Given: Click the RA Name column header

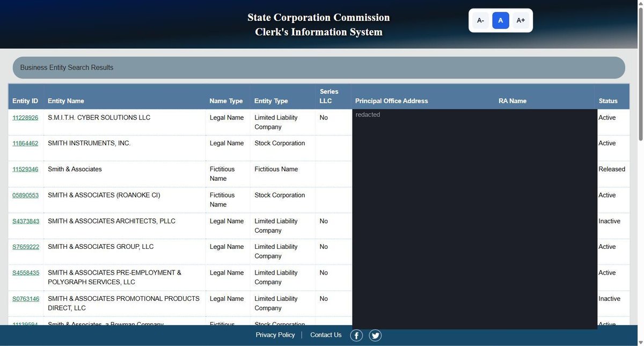Looking at the screenshot, I should [513, 101].
